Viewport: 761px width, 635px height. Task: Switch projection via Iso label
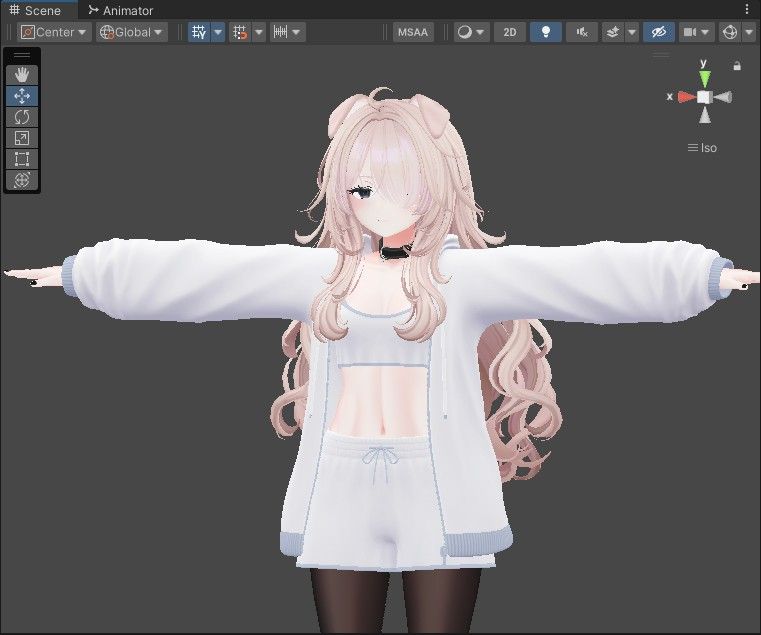(702, 148)
